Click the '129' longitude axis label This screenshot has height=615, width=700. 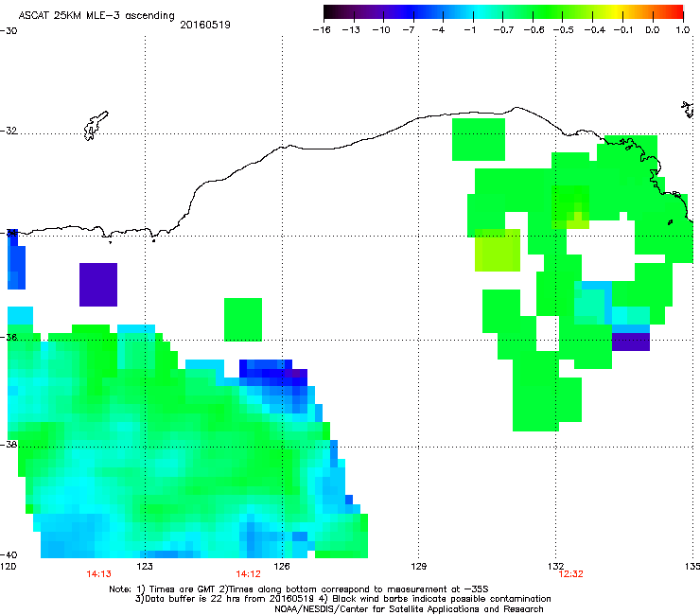click(x=418, y=567)
